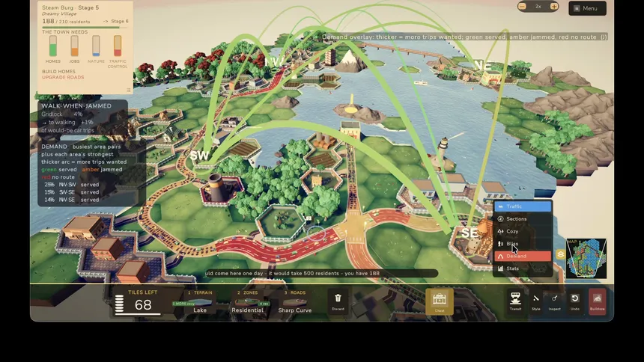The image size is (644, 362).
Task: Click the minimap
Action: tap(586, 259)
